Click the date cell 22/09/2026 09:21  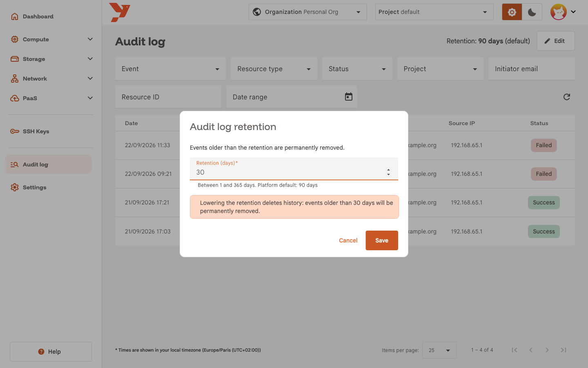(x=148, y=174)
